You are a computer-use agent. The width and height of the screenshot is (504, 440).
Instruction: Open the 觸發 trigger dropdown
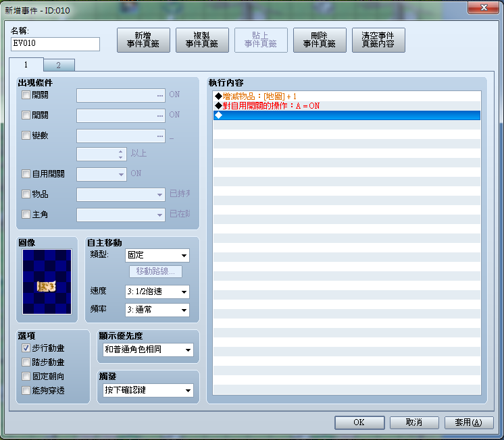(148, 390)
